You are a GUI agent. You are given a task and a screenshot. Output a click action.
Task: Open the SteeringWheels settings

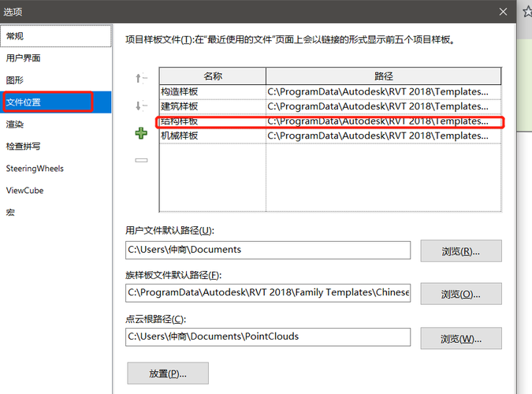tap(56, 169)
